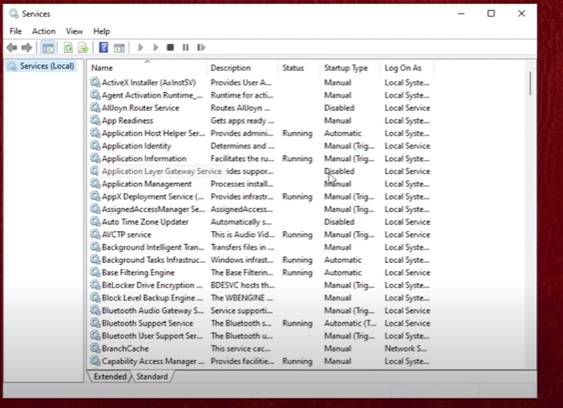Screen dimensions: 563x408
Task: Open the Help menu
Action: [102, 31]
